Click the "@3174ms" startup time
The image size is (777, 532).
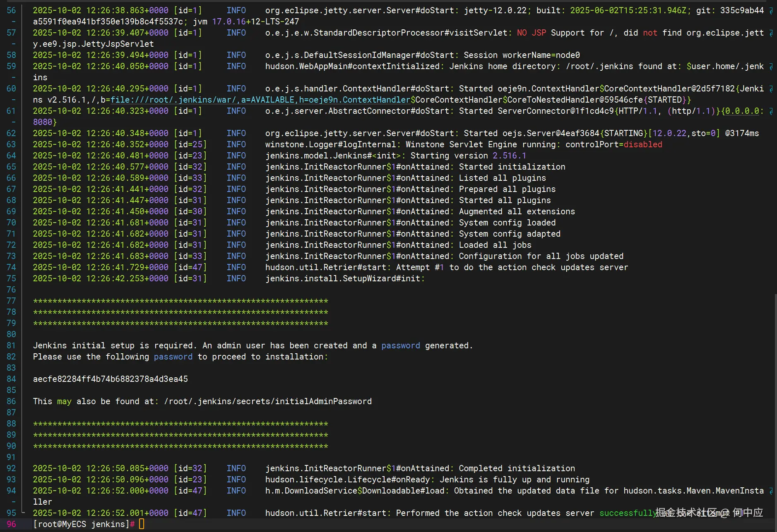pos(742,133)
